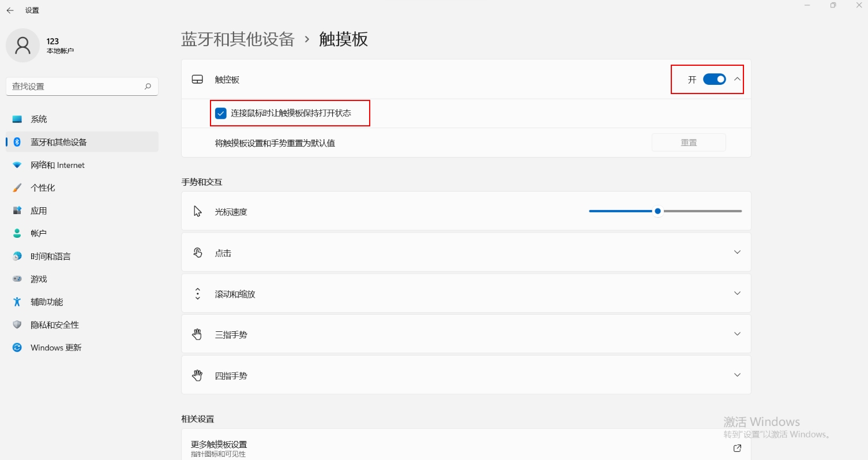This screenshot has width=868, height=460.
Task: Click the Windows 更新 sync icon
Action: tap(17, 348)
